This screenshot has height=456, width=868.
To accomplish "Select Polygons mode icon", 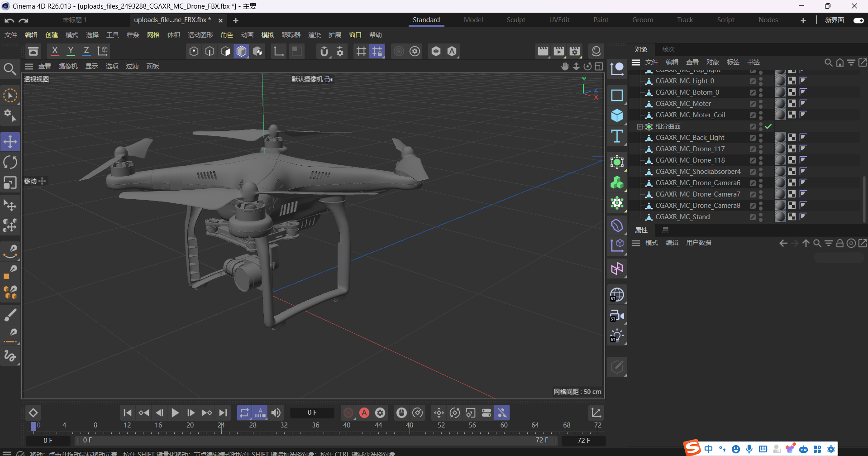I will coord(225,51).
